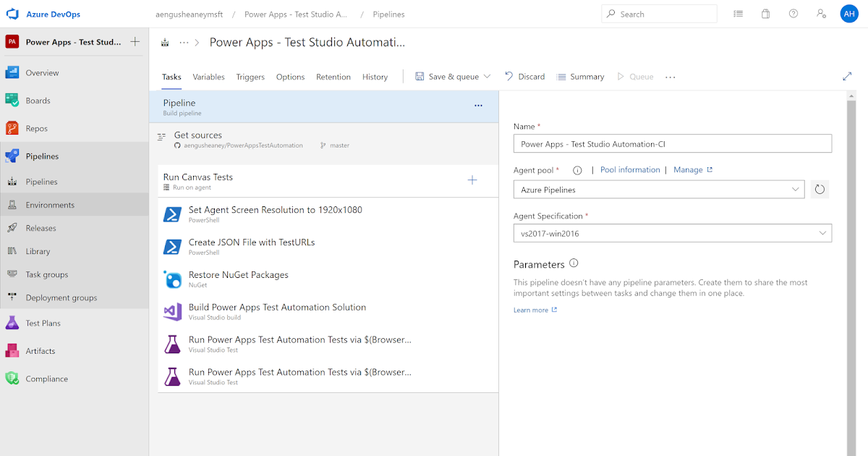Switch to the Variables tab

[208, 76]
